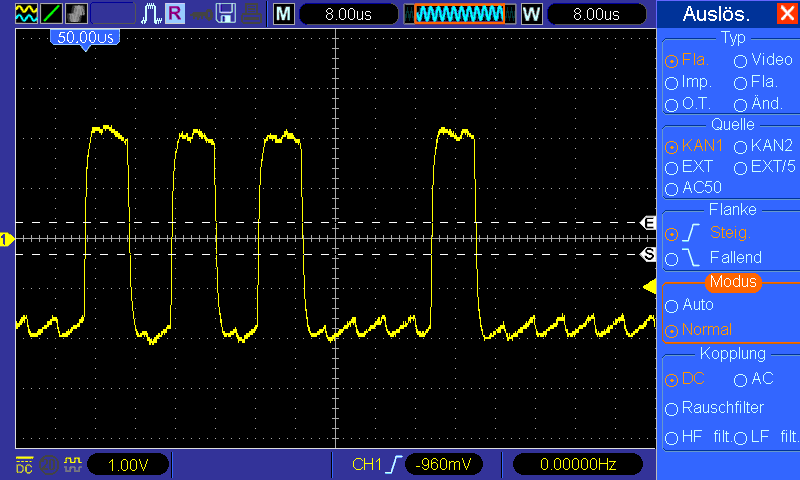Set trigger mode to Auto
The image size is (800, 480).
[x=689, y=305]
